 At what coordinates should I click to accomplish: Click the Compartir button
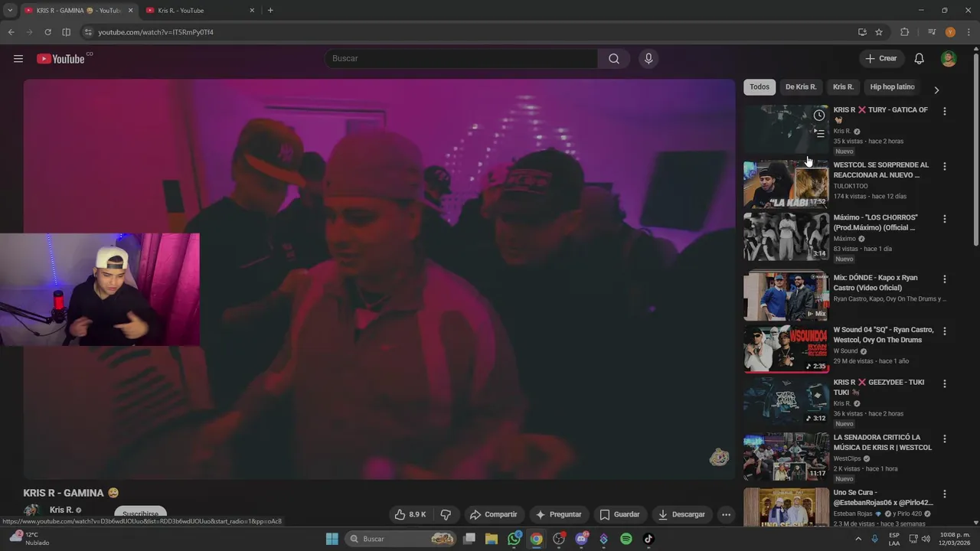[x=493, y=514]
